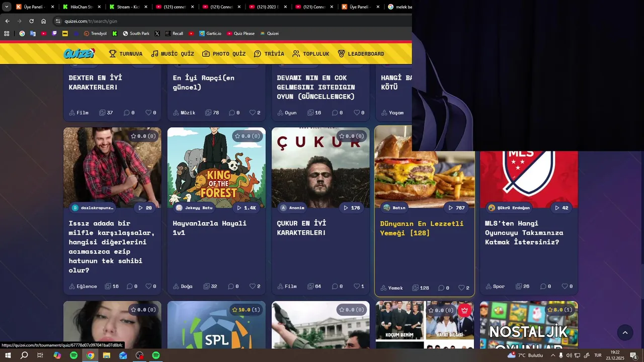Select the Doğa category tag

pyautogui.click(x=183, y=286)
